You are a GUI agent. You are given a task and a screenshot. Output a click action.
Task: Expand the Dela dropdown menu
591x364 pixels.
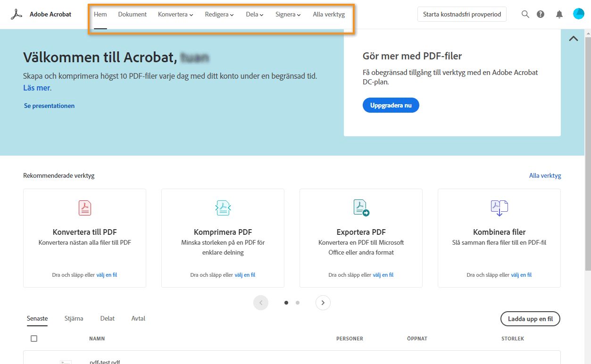click(255, 15)
